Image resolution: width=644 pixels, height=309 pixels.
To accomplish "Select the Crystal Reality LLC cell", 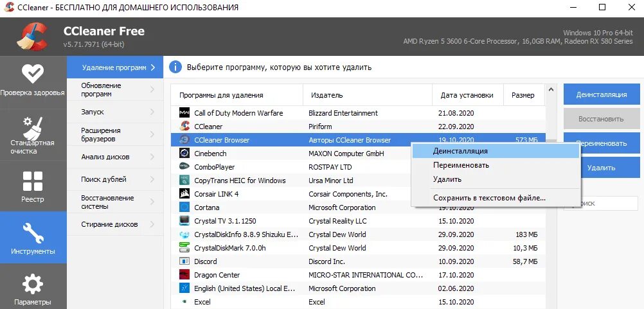I will tap(337, 221).
